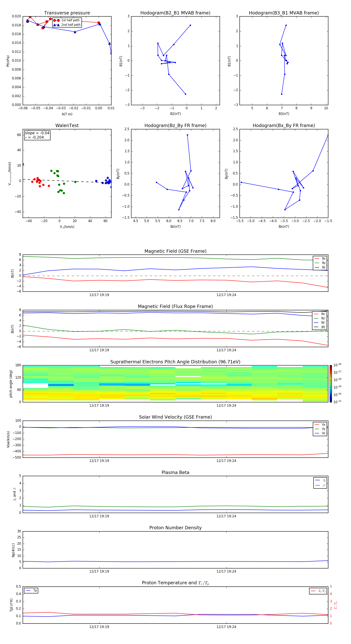351x644 pixels.
Task: Select Bz entry in GSE magnetic field legend
Action: tap(320, 267)
